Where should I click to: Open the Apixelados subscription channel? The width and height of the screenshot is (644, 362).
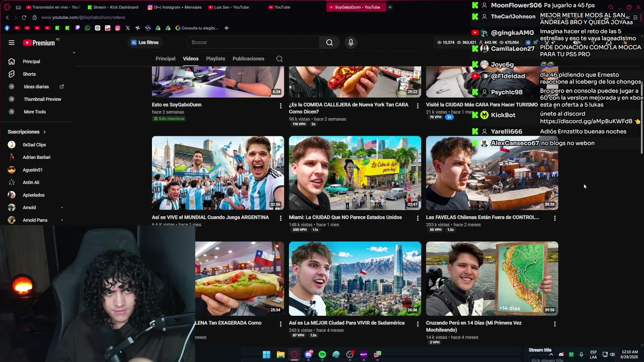tap(33, 195)
